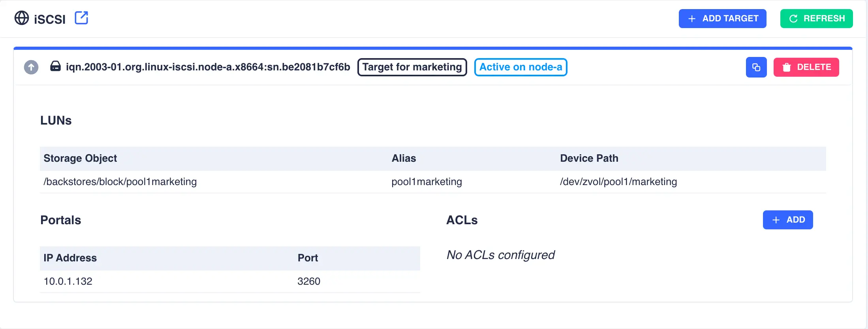Click the plus icon on the ACLs ADD button
The height and width of the screenshot is (329, 868).
(776, 220)
